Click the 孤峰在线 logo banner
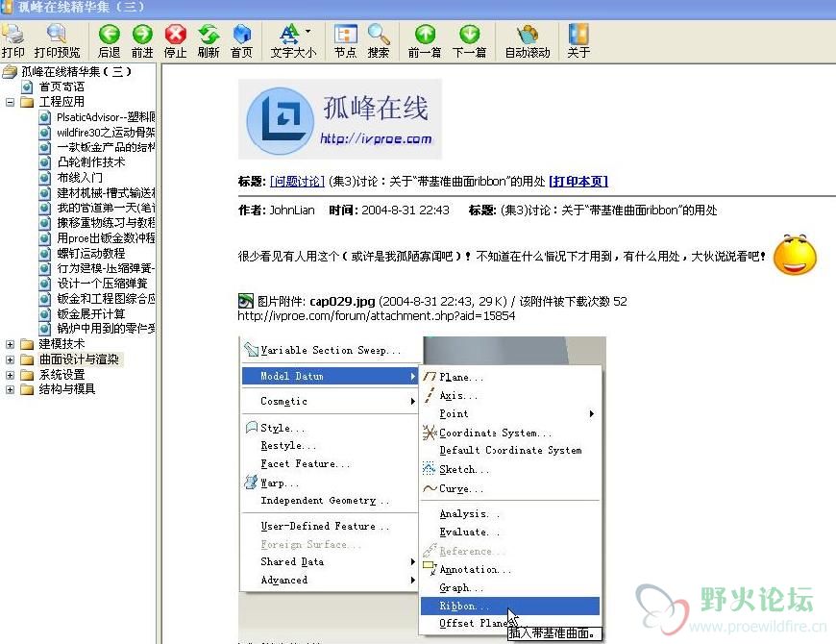Screen dimensions: 836x644 (340, 119)
